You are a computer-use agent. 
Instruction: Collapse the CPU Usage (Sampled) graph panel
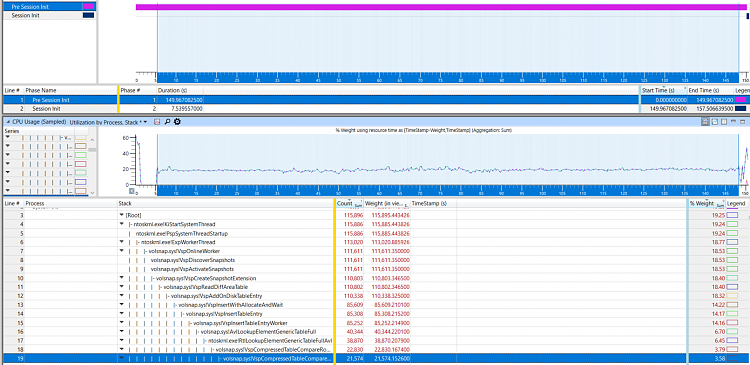pyautogui.click(x=7, y=122)
